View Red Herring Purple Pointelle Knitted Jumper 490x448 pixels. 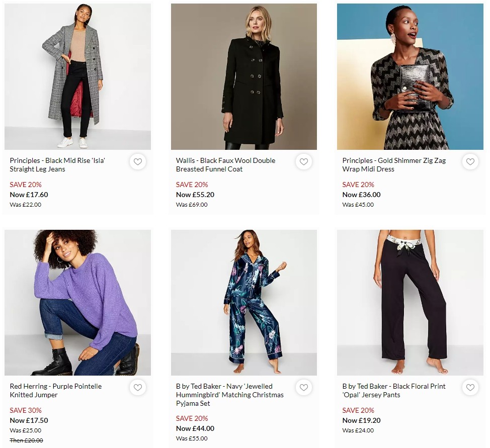coord(56,391)
